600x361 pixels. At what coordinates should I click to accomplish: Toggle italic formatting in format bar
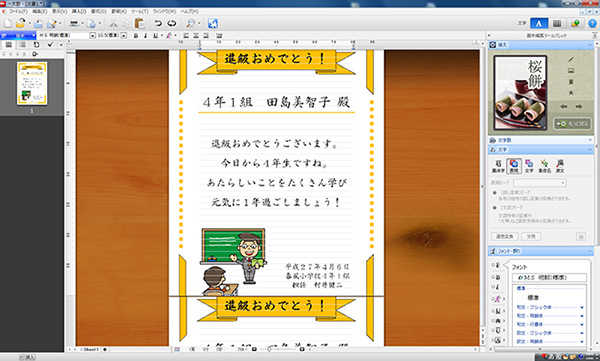145,36
